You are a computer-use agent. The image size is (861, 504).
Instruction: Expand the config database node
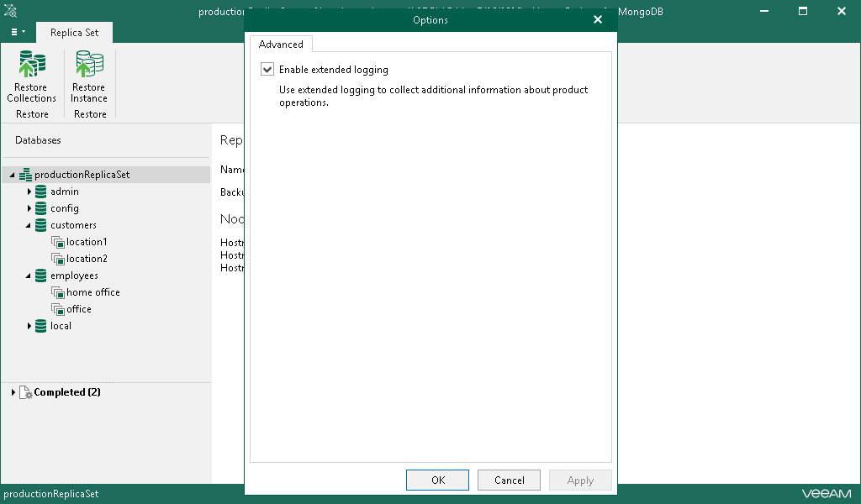tap(29, 208)
